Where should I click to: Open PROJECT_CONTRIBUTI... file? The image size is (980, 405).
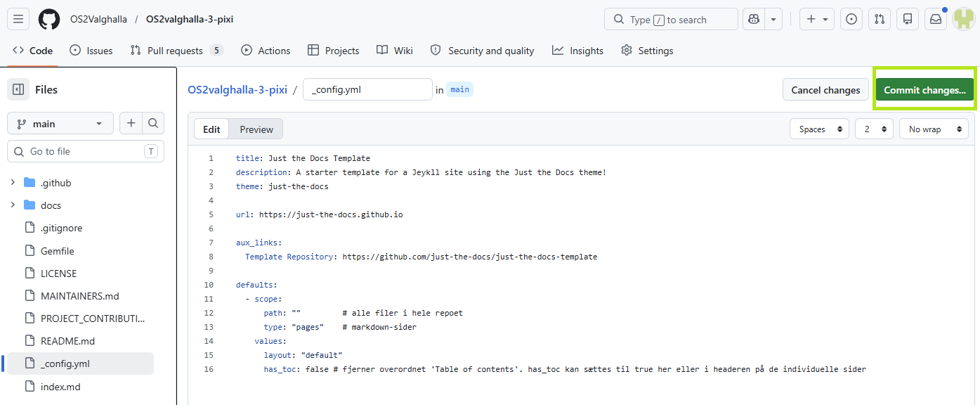(93, 319)
